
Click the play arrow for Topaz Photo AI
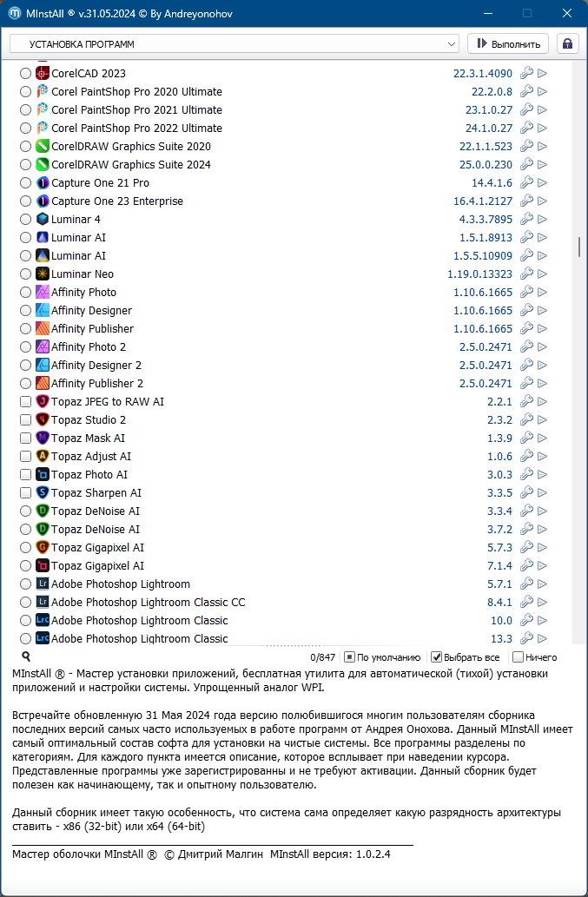542,475
